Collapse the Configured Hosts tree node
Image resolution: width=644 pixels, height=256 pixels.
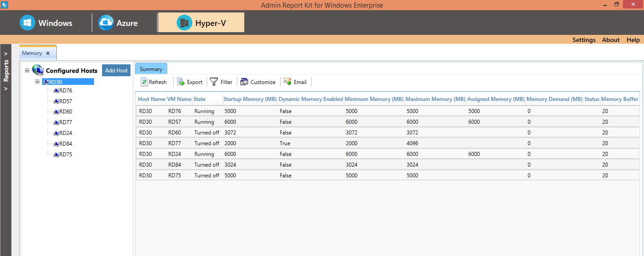click(27, 70)
